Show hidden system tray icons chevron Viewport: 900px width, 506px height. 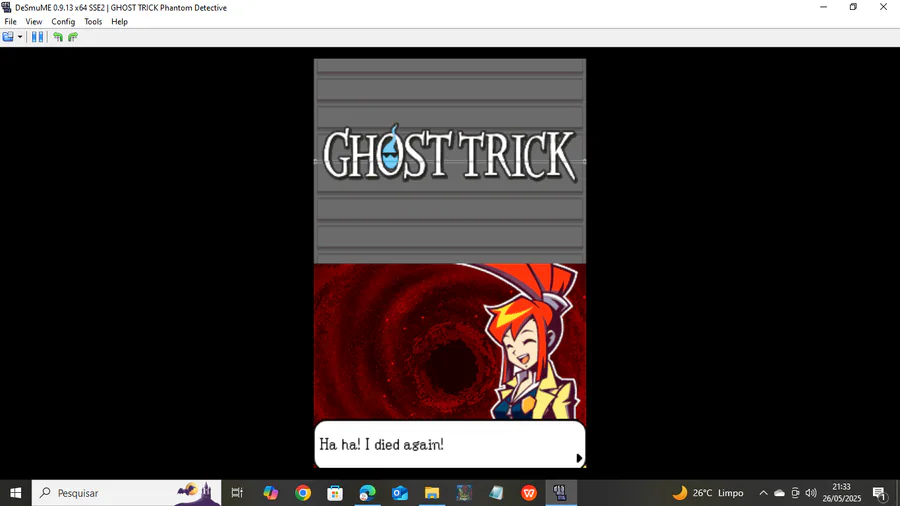click(763, 493)
